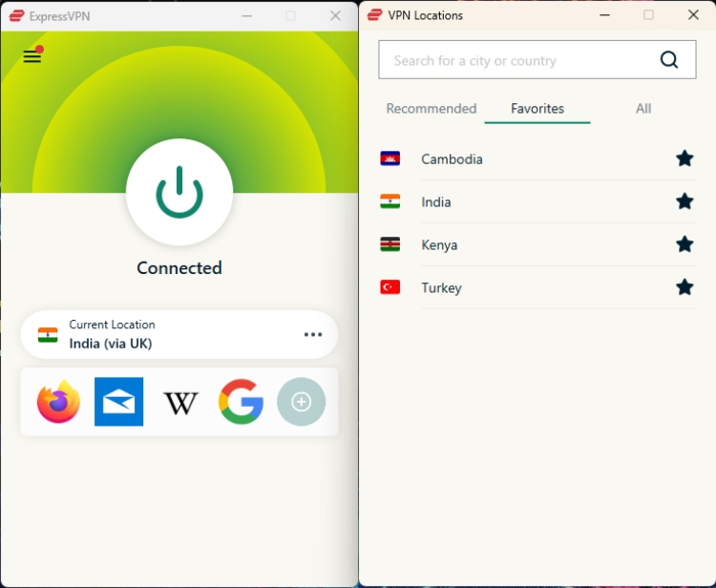
Task: Click the Connected status text
Action: [x=179, y=268]
